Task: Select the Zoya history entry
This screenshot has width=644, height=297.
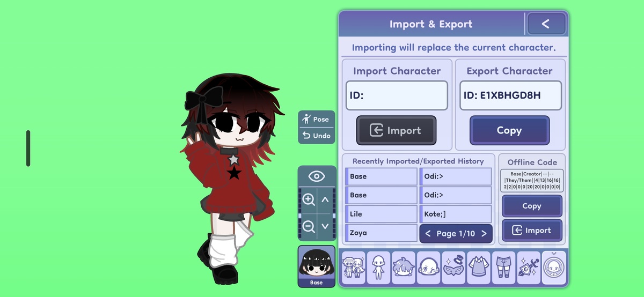Action: tap(381, 233)
